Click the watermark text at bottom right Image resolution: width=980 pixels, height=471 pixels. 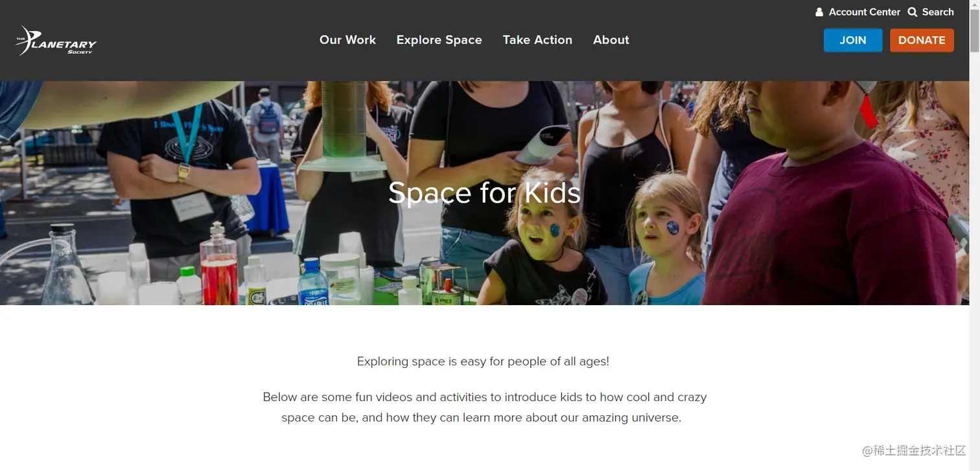(x=914, y=451)
